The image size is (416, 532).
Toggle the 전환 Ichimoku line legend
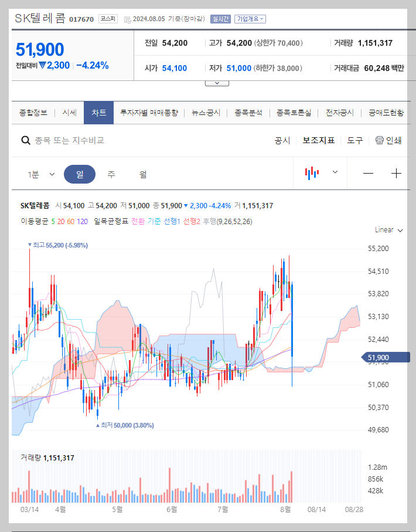[x=138, y=221]
